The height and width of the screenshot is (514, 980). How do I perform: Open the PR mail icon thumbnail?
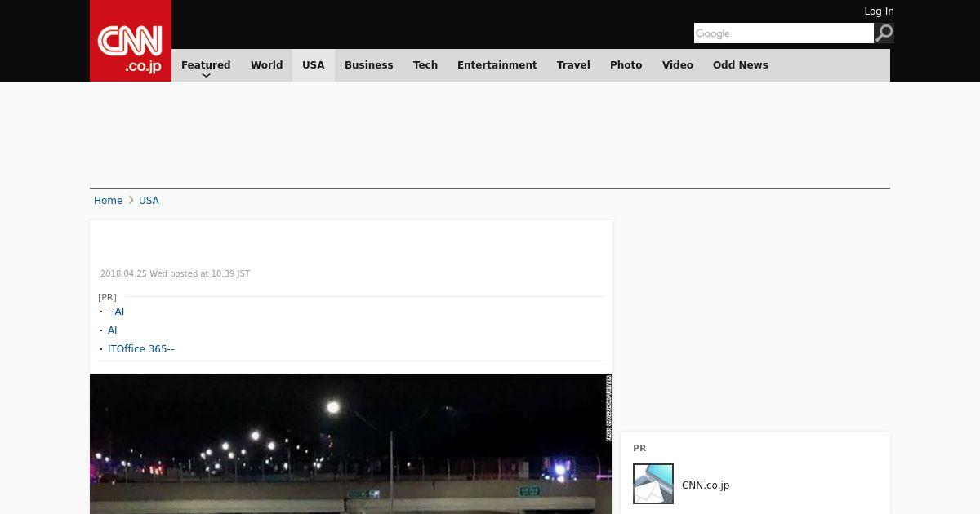coord(653,484)
